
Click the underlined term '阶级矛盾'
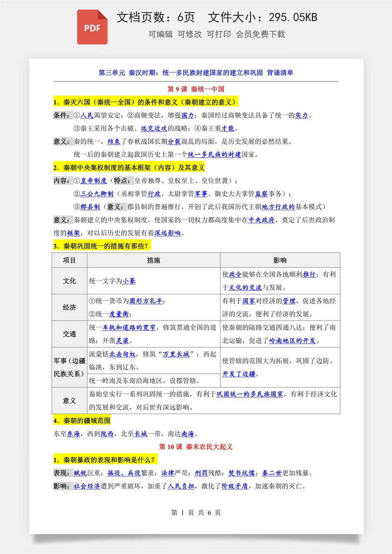(x=235, y=486)
